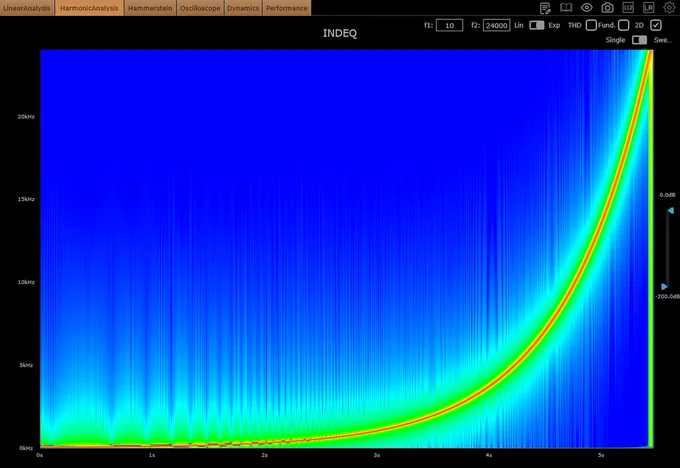This screenshot has height=468, width=680.
Task: Select the HarmonicAnalysis tab
Action: pyautogui.click(x=89, y=8)
